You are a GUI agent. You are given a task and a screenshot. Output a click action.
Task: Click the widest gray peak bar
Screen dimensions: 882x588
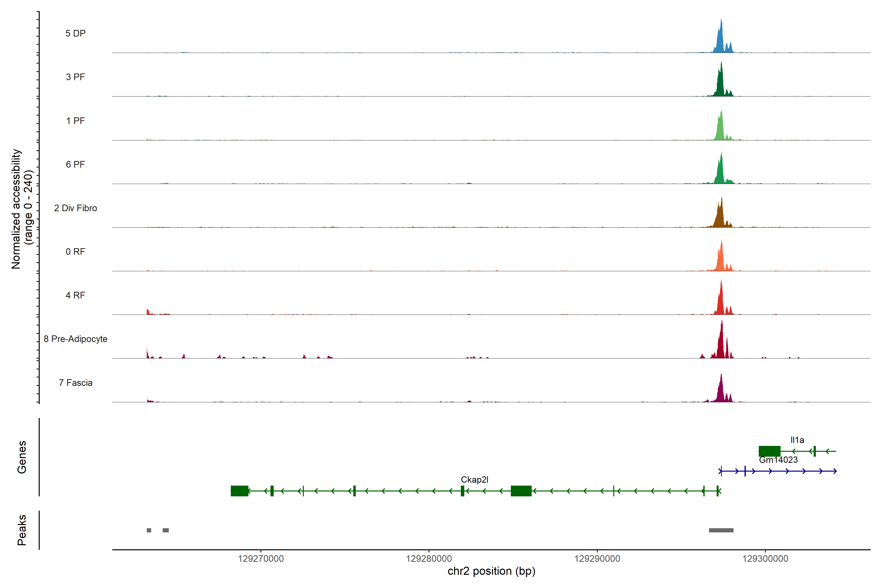[x=721, y=530]
